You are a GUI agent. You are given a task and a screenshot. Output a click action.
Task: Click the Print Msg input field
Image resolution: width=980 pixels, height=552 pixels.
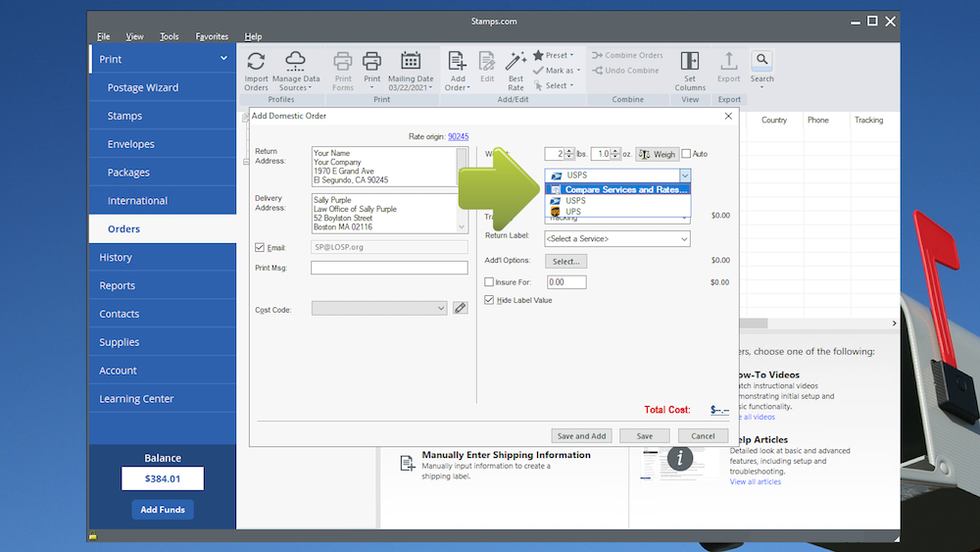pos(389,268)
